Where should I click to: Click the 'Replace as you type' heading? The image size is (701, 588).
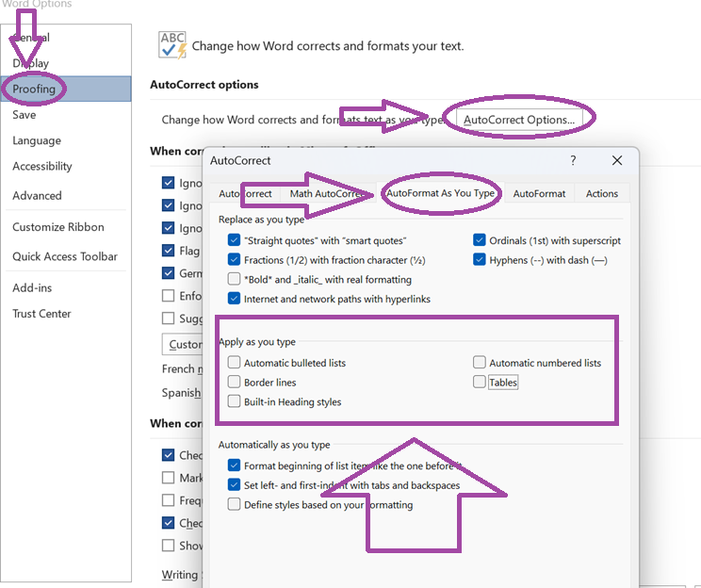click(261, 220)
